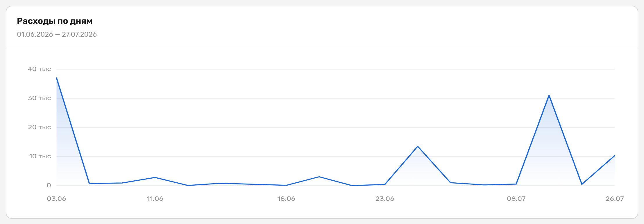Click the 03.06 x-axis label
This screenshot has width=644, height=224.
point(56,199)
